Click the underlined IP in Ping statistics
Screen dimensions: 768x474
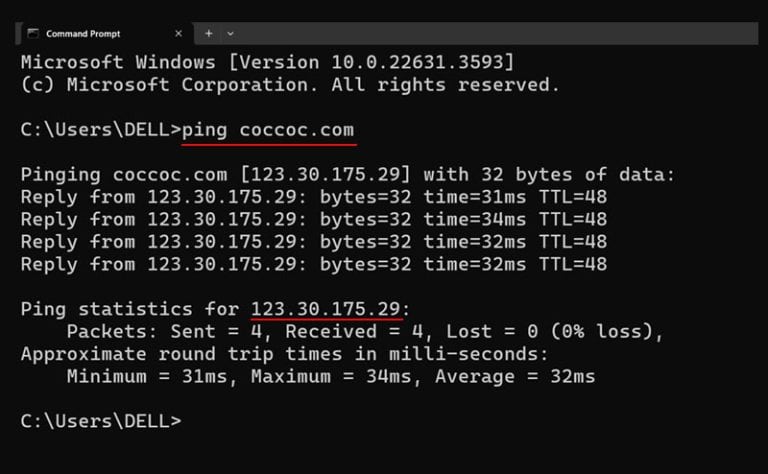[x=326, y=309]
